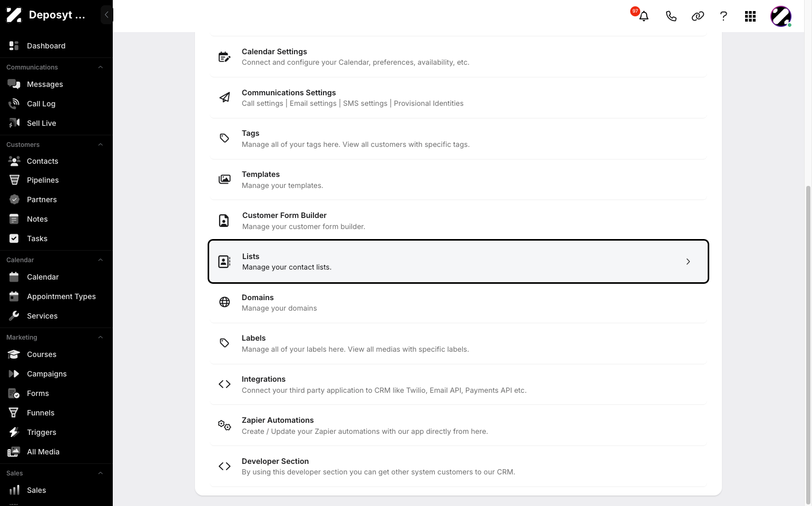Click the Integrations code brackets icon

(x=224, y=384)
